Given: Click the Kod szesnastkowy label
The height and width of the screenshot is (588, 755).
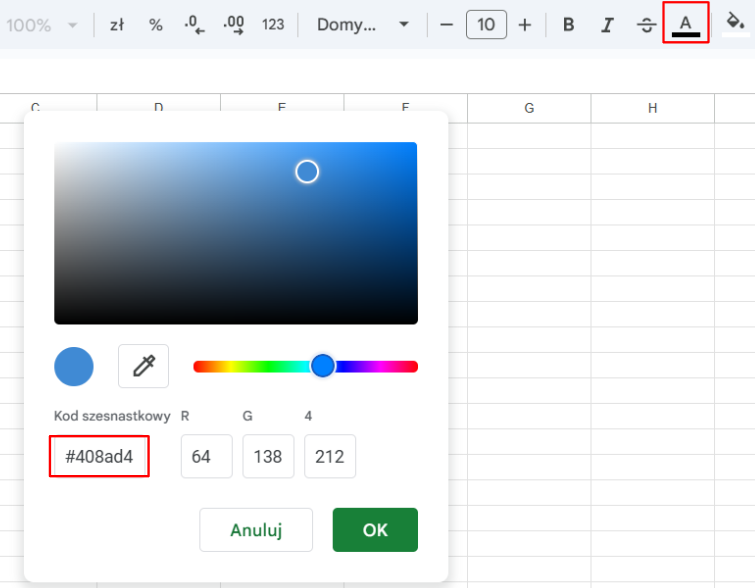Looking at the screenshot, I should 112,416.
